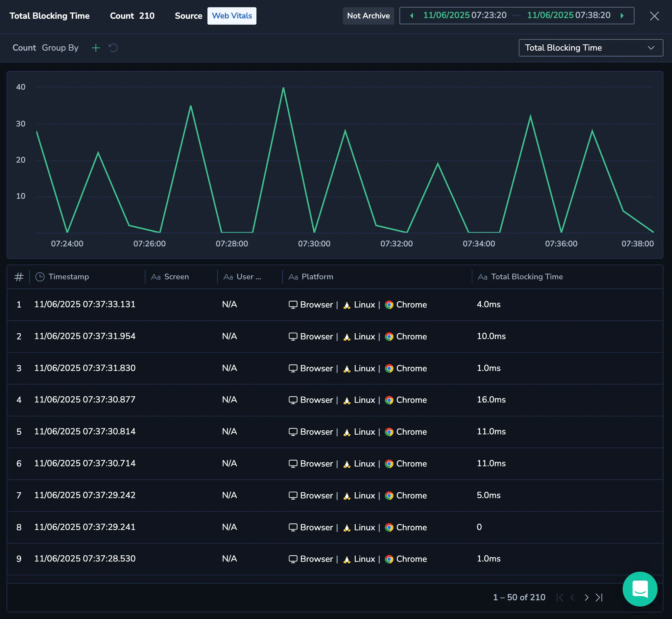
Task: Select timestamp 11/06/2025 07:37:29.242
Action: click(85, 495)
